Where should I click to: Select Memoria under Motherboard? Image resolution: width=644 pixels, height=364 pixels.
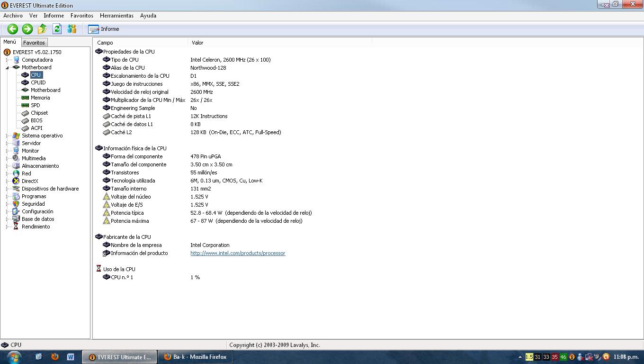[x=40, y=98]
